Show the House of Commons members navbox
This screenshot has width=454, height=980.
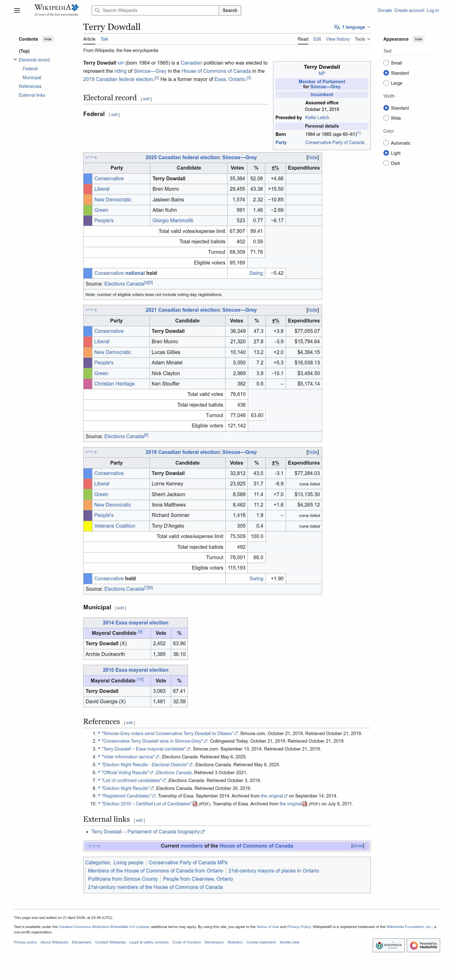[x=357, y=846]
